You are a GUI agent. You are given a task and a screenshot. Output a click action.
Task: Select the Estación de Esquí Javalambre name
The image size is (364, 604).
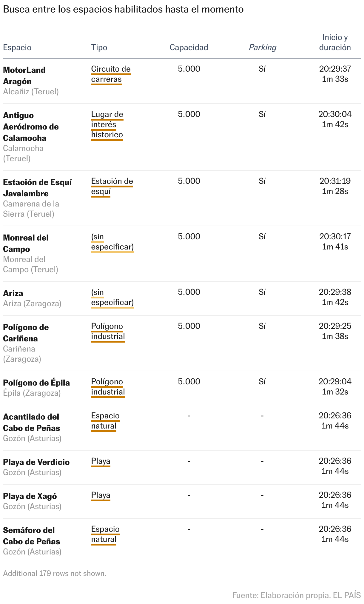pos(37,188)
